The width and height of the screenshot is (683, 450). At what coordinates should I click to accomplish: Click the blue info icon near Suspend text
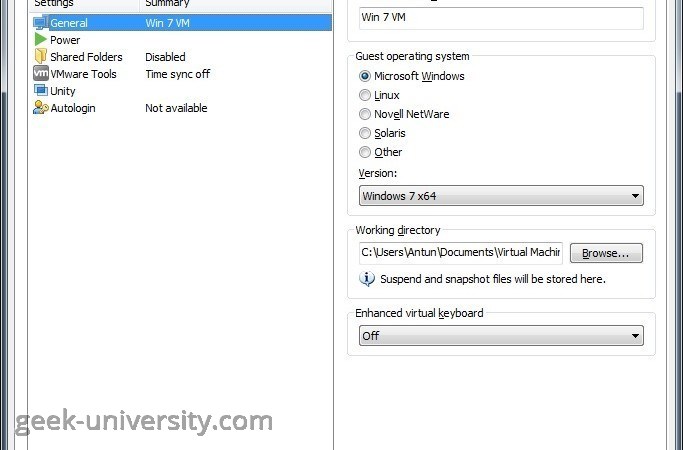[367, 278]
